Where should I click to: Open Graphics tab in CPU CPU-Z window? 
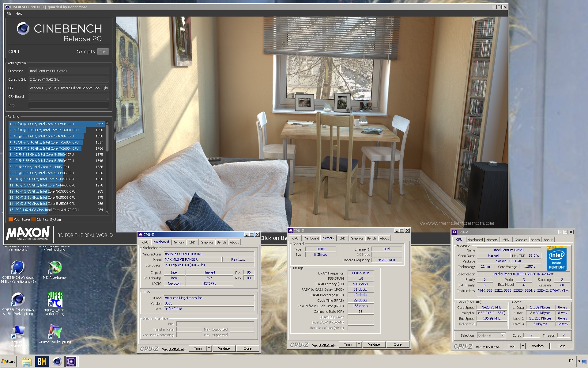pyautogui.click(x=521, y=240)
